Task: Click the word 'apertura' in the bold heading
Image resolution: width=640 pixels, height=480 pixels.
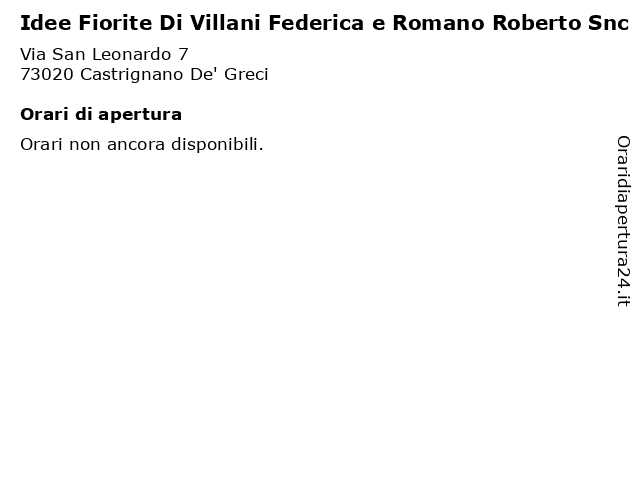Action: point(140,115)
